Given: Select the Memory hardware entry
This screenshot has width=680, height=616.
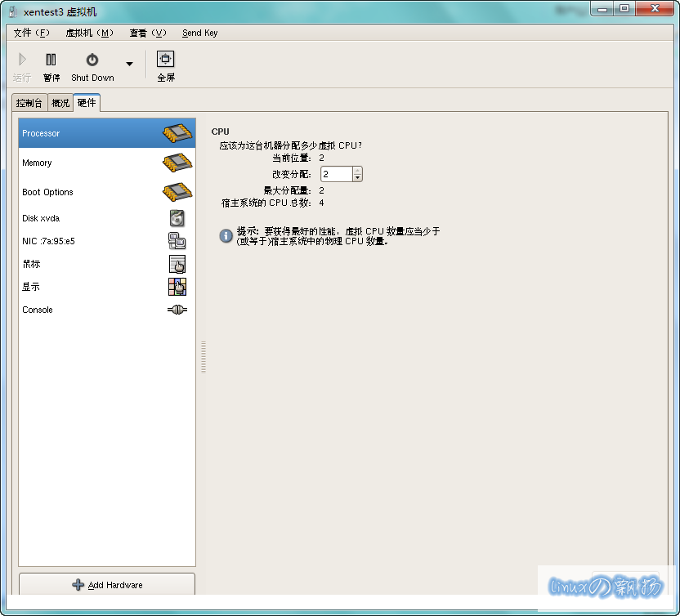Looking at the screenshot, I should point(106,163).
